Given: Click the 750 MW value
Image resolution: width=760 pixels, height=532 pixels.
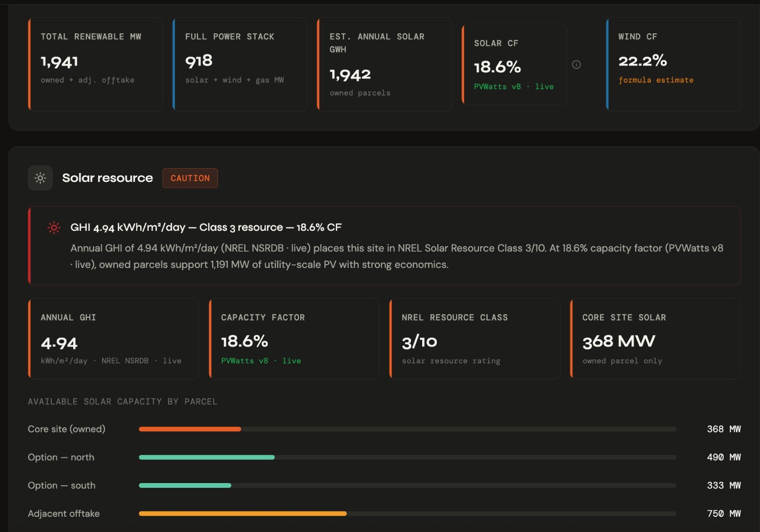Looking at the screenshot, I should point(724,513).
